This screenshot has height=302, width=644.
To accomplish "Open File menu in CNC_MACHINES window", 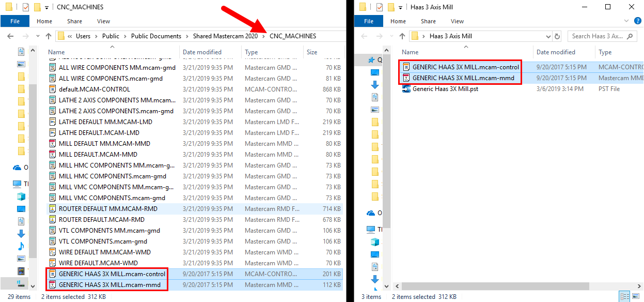I will (x=15, y=21).
